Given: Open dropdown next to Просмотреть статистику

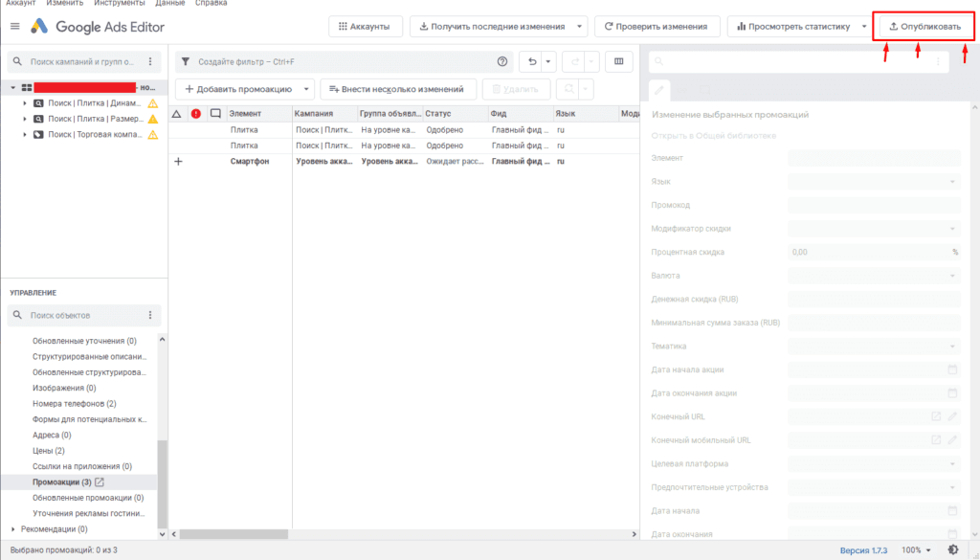Looking at the screenshot, I should pyautogui.click(x=864, y=27).
